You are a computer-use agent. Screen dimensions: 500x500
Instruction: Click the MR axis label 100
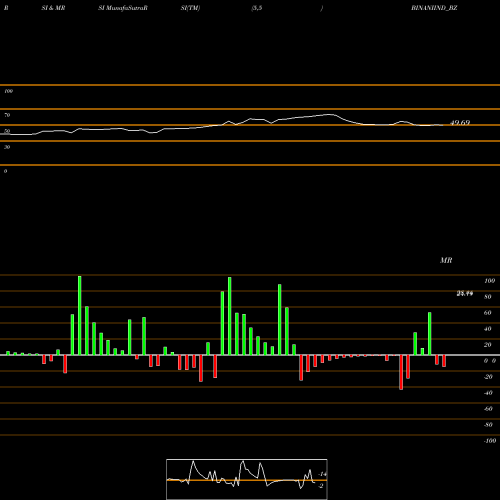[490, 281]
